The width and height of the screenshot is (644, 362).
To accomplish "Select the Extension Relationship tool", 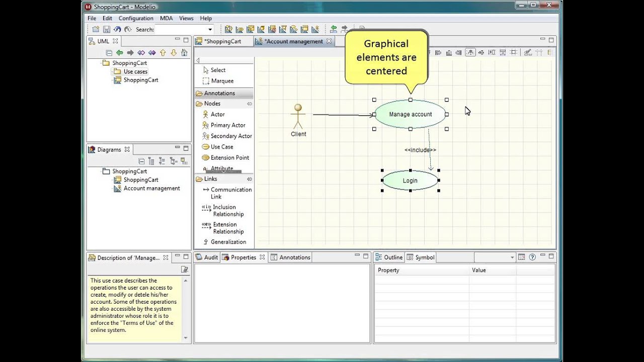I will coord(223,228).
